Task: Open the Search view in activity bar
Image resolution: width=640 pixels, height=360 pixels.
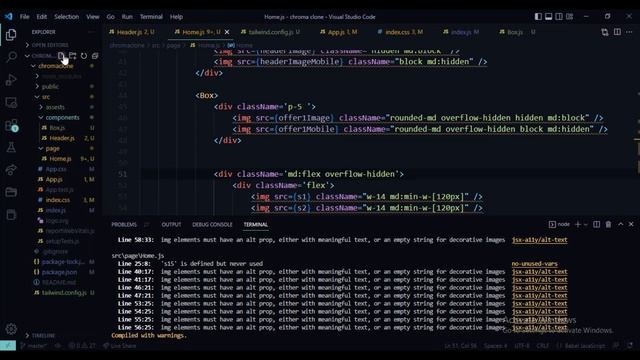Action: click(x=11, y=56)
